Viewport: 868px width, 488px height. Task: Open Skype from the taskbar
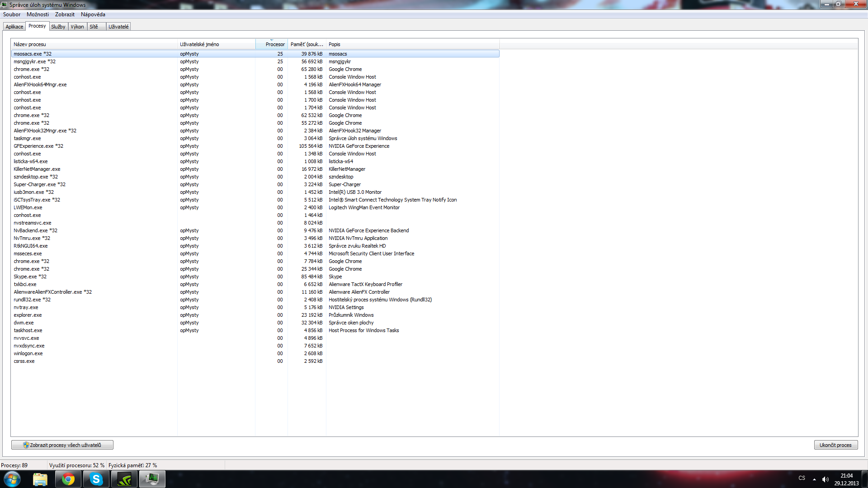(x=96, y=479)
